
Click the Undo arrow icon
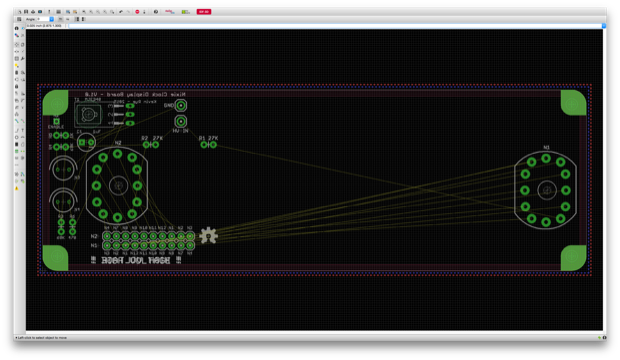(x=121, y=12)
